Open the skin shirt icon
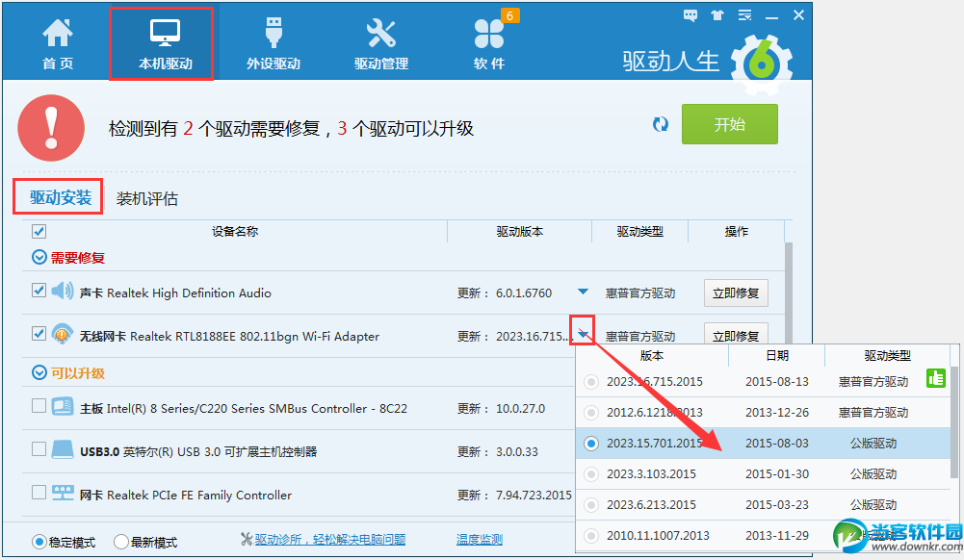964x560 pixels. (x=716, y=15)
